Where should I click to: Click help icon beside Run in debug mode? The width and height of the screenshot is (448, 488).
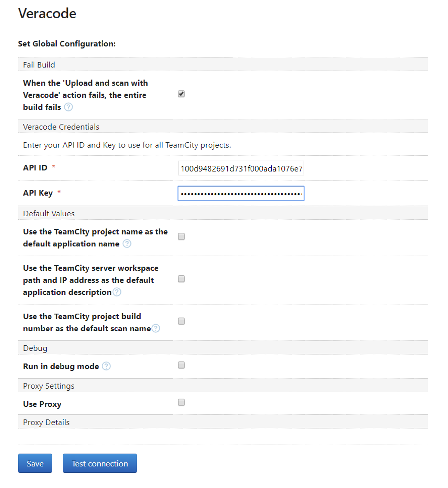(x=106, y=366)
